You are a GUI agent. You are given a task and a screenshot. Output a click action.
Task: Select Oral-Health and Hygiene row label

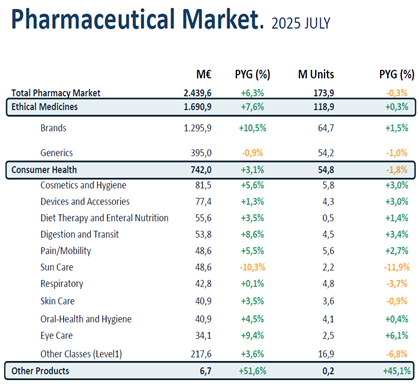click(x=86, y=319)
